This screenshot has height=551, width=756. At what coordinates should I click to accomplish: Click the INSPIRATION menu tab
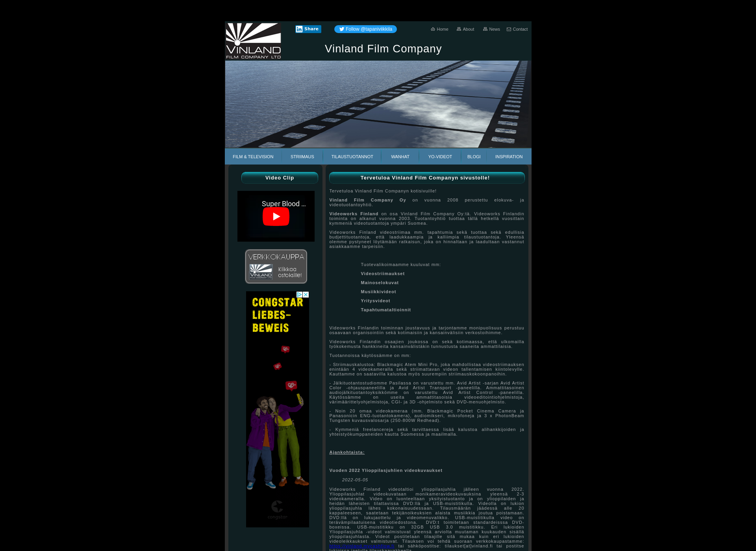508,156
